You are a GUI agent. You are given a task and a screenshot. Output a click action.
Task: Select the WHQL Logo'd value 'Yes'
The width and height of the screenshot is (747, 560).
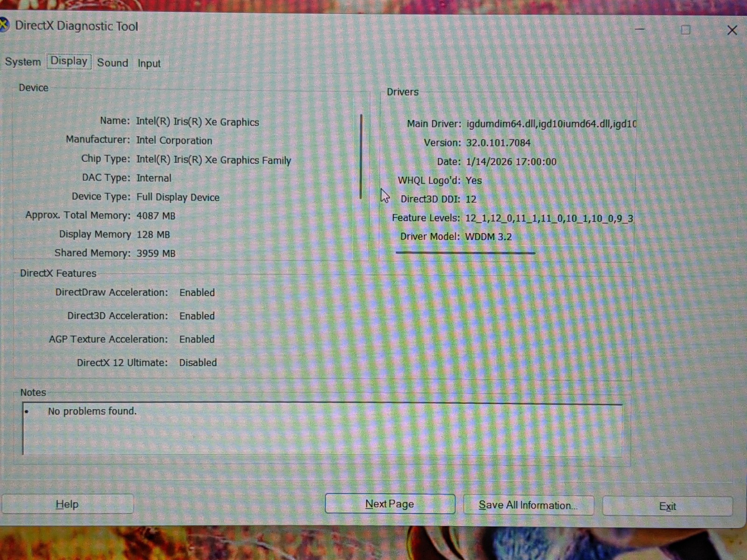[473, 181]
